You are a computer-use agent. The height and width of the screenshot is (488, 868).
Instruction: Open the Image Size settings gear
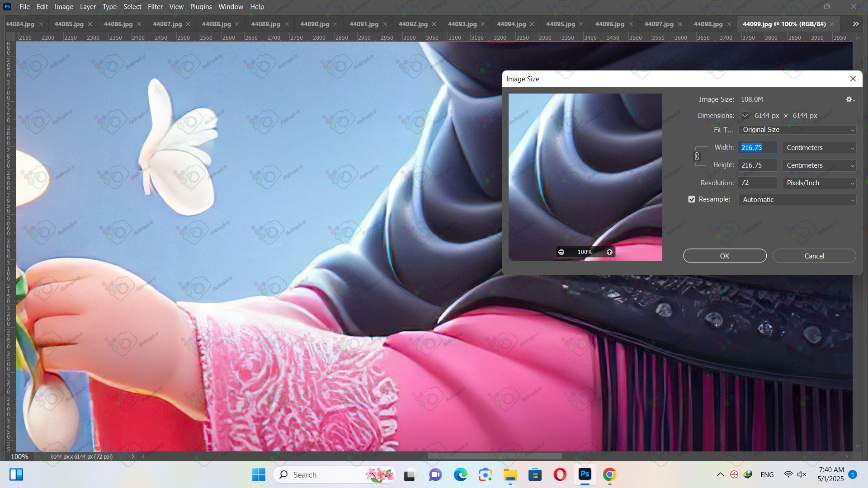pos(850,99)
